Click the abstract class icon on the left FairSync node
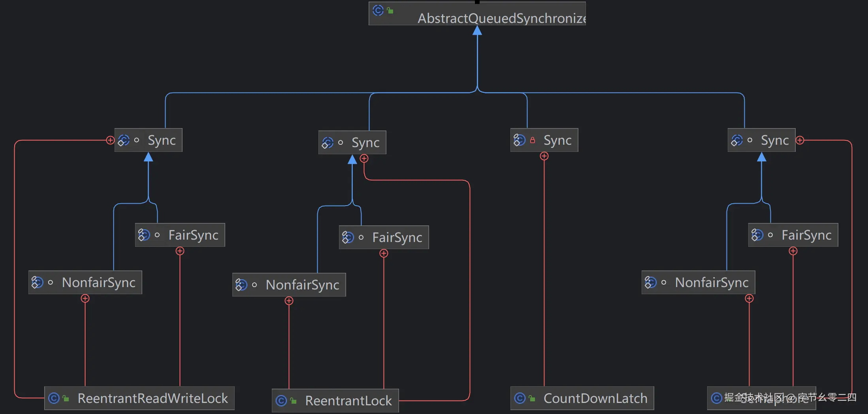 pyautogui.click(x=145, y=234)
